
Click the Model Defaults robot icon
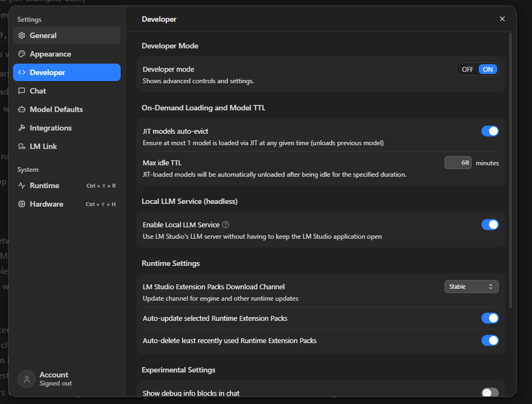(x=22, y=109)
